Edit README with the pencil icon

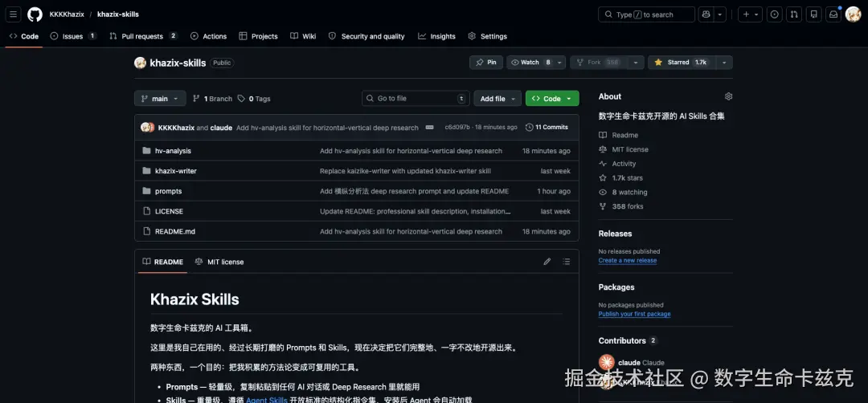(x=547, y=262)
